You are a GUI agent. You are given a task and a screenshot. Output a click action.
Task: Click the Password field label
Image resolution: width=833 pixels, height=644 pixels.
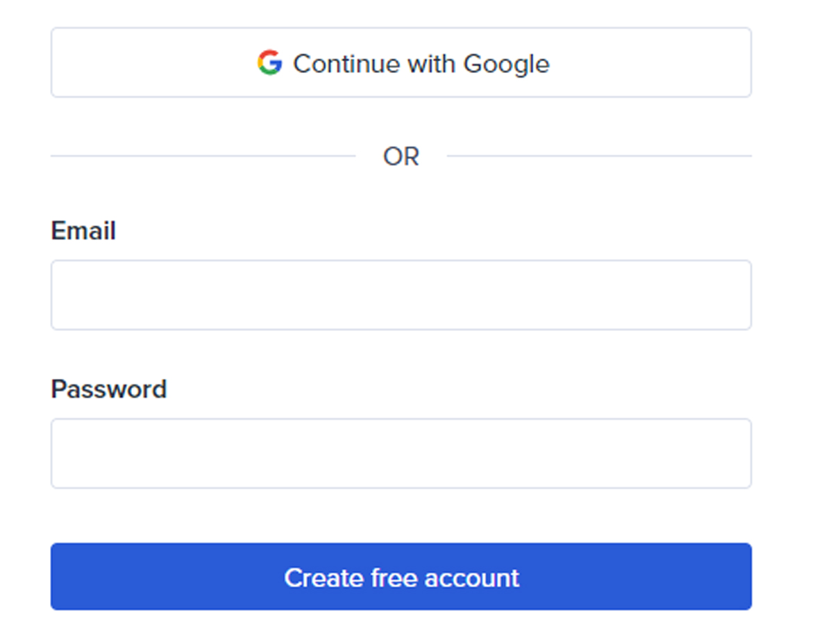(x=109, y=389)
